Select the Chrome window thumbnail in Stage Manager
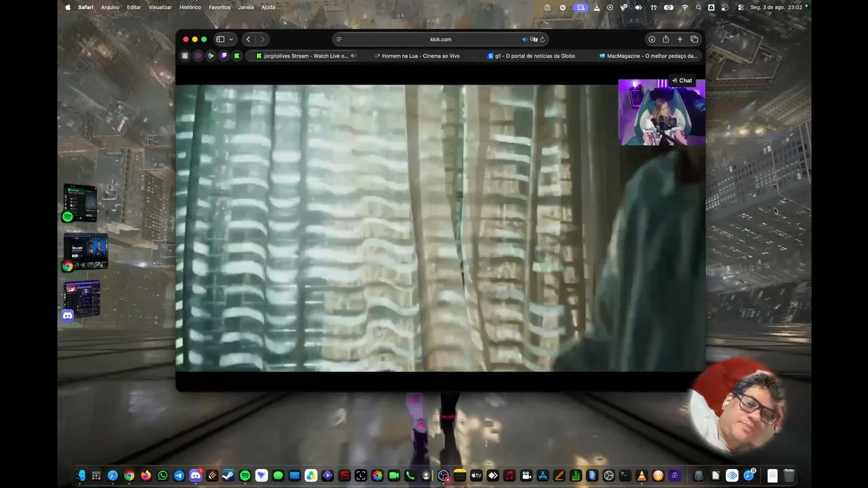The image size is (868, 488). pyautogui.click(x=85, y=252)
